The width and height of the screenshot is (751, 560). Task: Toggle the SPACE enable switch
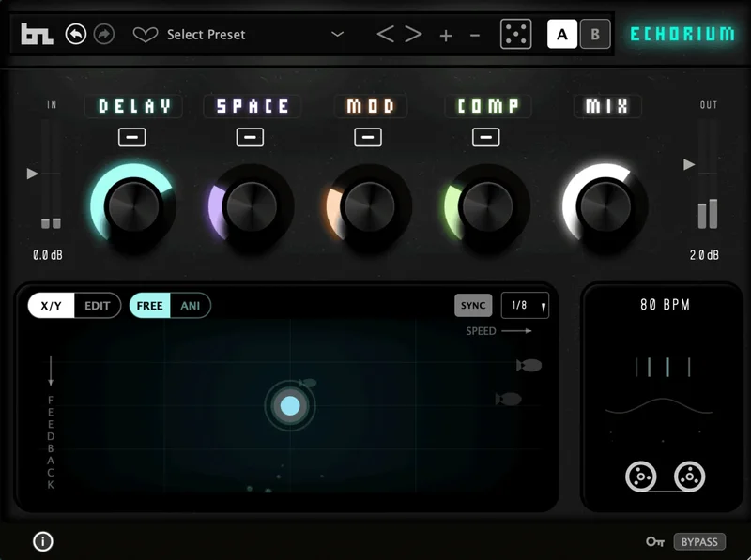(x=250, y=137)
